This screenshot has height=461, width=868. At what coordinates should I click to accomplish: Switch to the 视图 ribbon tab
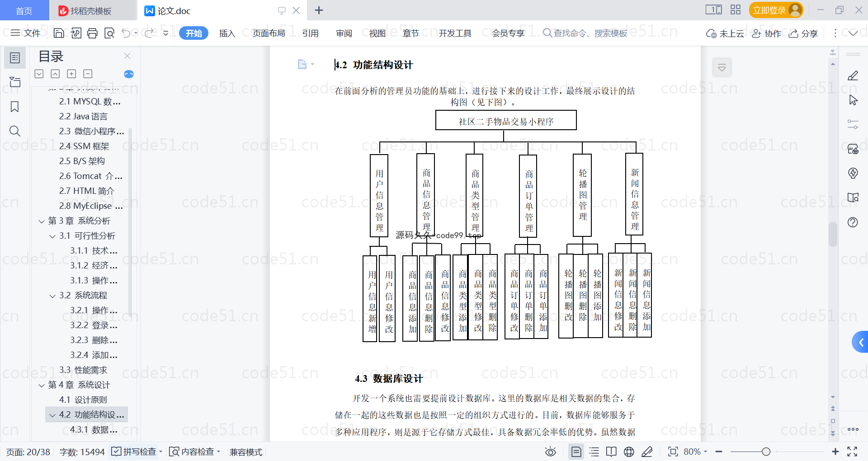click(377, 33)
